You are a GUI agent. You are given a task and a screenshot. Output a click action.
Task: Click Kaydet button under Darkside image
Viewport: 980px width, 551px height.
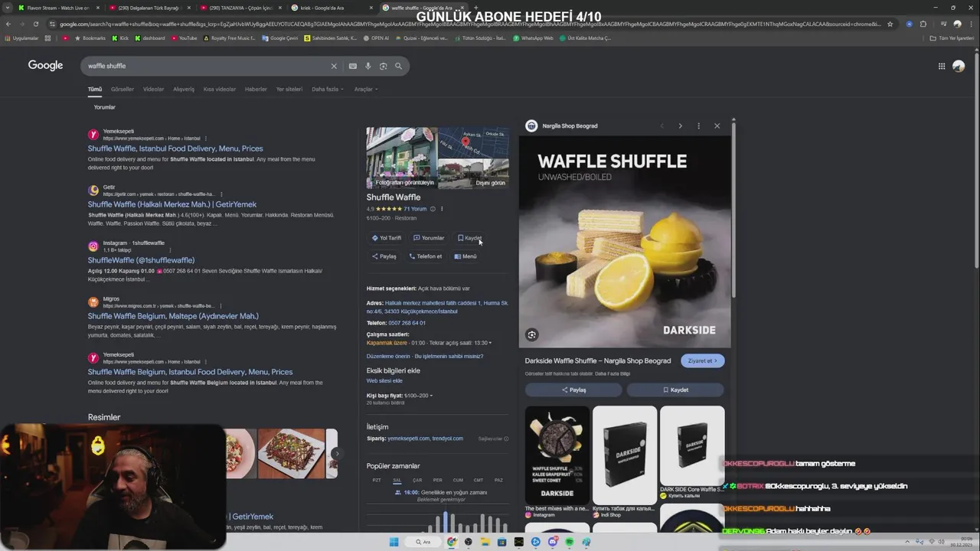pyautogui.click(x=675, y=390)
